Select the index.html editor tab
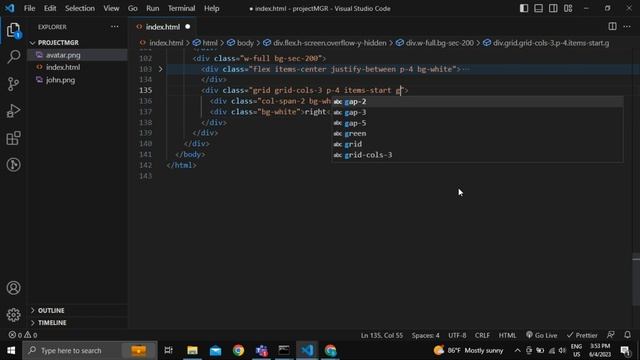 point(162,27)
